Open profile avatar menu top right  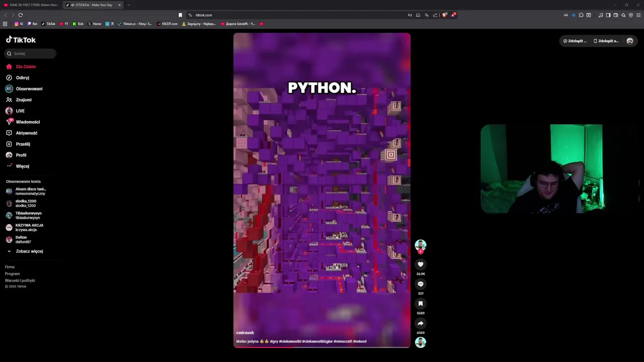(x=630, y=41)
